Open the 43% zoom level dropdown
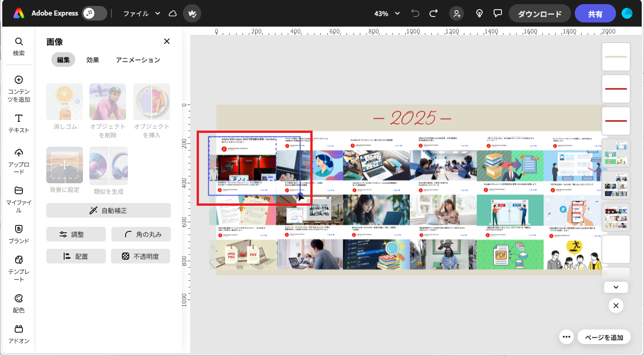The height and width of the screenshot is (356, 644). [386, 13]
